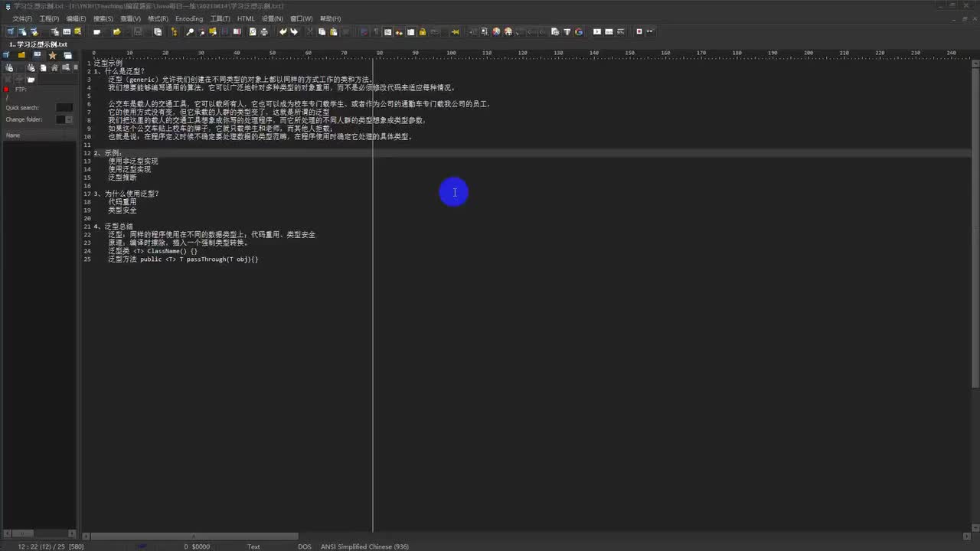
Task: Create a new file with the white document icon
Action: pyautogui.click(x=97, y=32)
